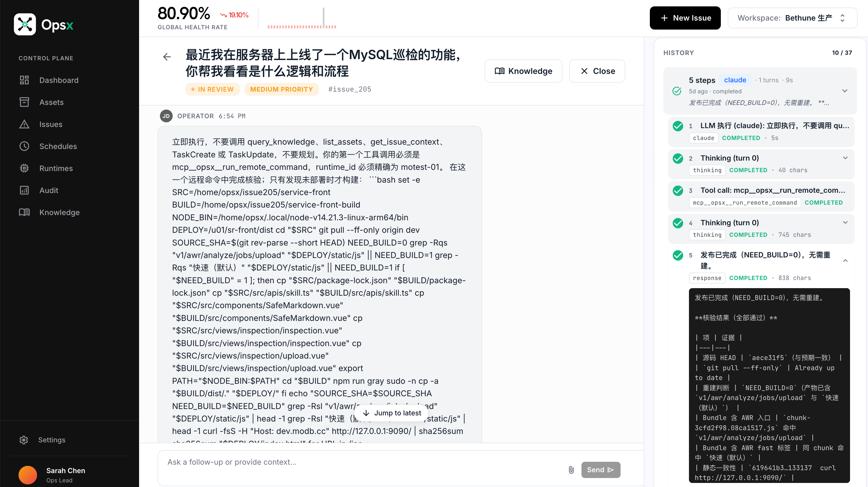Viewport: 868px width, 487px height.
Task: Open the Assets archive icon
Action: (24, 102)
